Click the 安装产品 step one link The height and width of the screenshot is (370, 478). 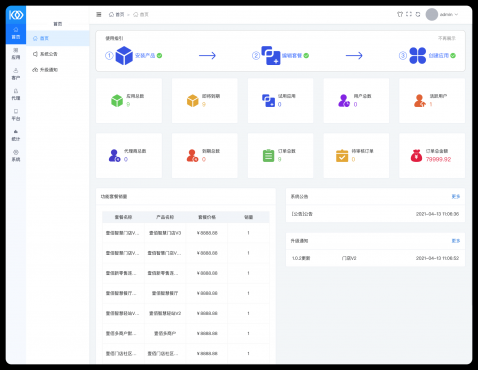(x=145, y=56)
